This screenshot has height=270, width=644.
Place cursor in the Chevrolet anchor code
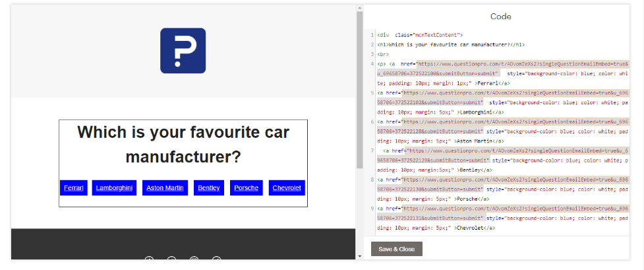click(x=503, y=218)
